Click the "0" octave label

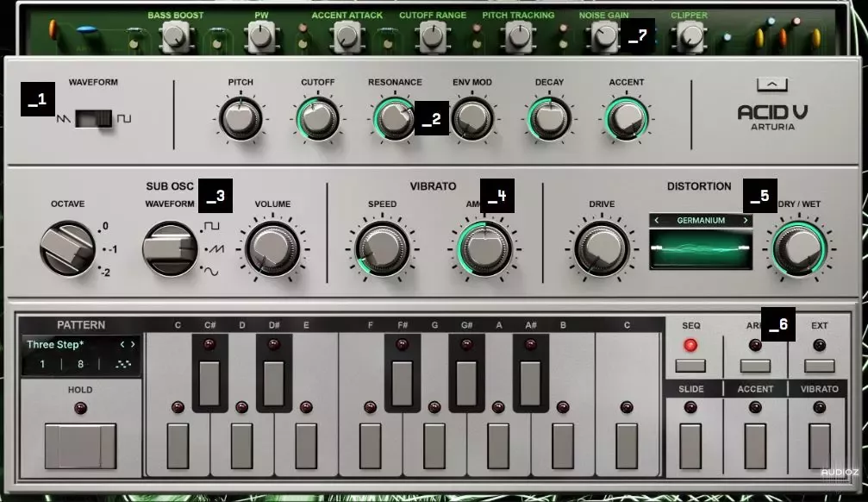click(x=105, y=226)
